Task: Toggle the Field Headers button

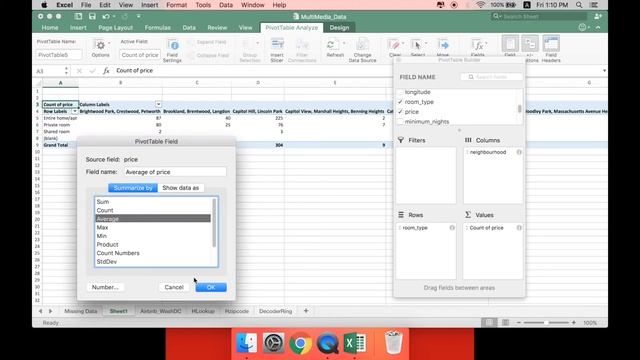Action: click(551, 44)
